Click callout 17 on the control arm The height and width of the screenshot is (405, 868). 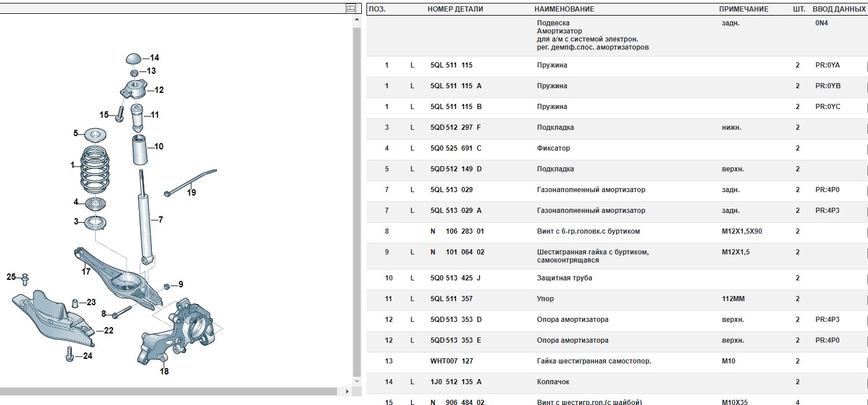tap(86, 271)
